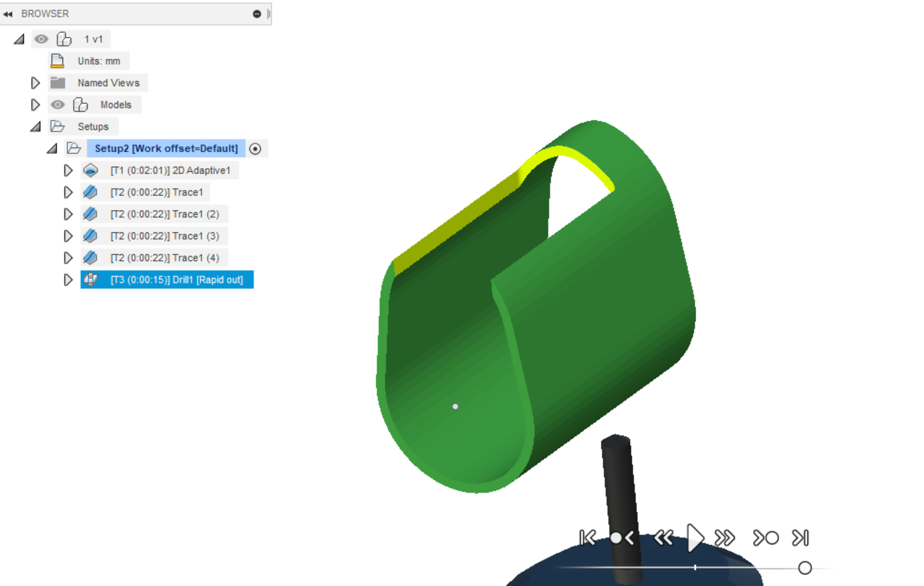
Task: Click the Trace1 (2) toolpath icon
Action: point(90,214)
